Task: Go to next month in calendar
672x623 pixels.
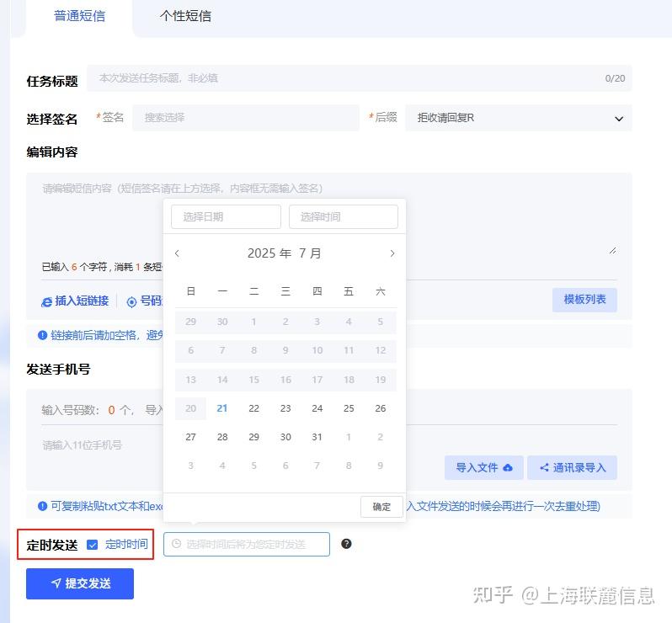Action: pos(392,253)
